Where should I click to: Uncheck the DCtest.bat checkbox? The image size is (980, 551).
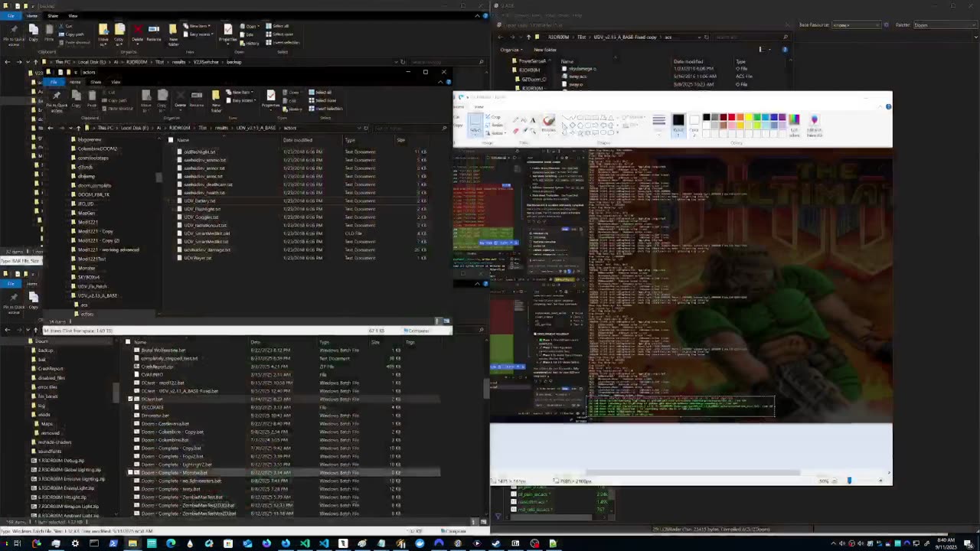[x=130, y=399]
